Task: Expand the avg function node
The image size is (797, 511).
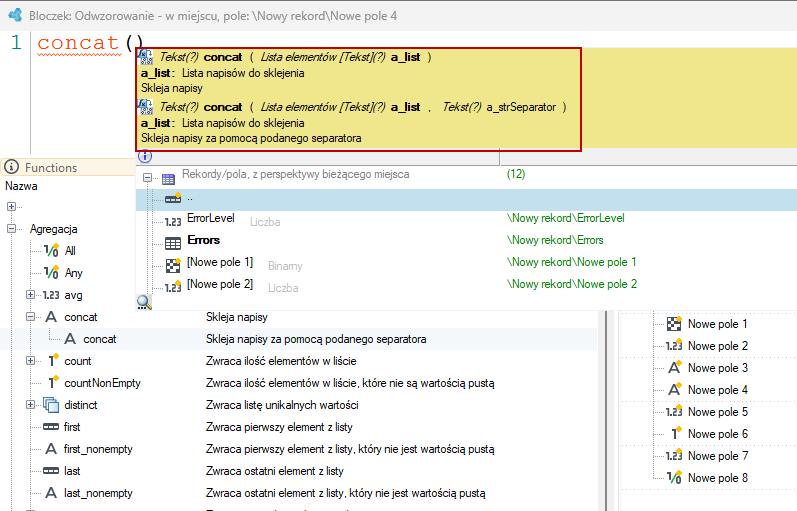Action: (30, 295)
